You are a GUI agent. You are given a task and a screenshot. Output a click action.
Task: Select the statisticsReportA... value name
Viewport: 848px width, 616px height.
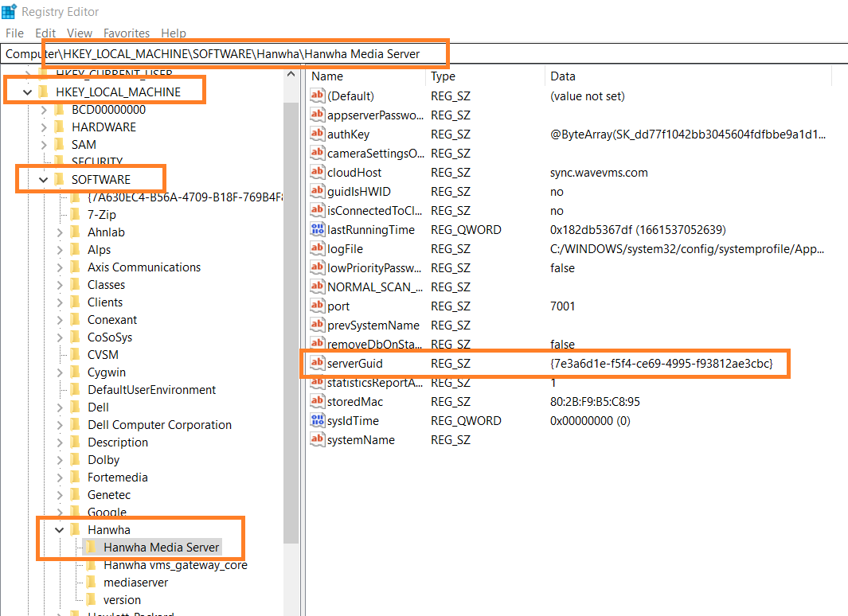tap(375, 383)
